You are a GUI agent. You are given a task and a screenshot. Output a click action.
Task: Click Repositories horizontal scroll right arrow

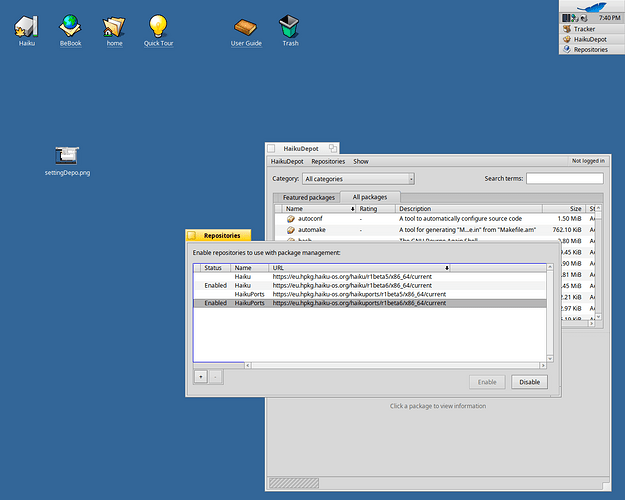coord(543,365)
